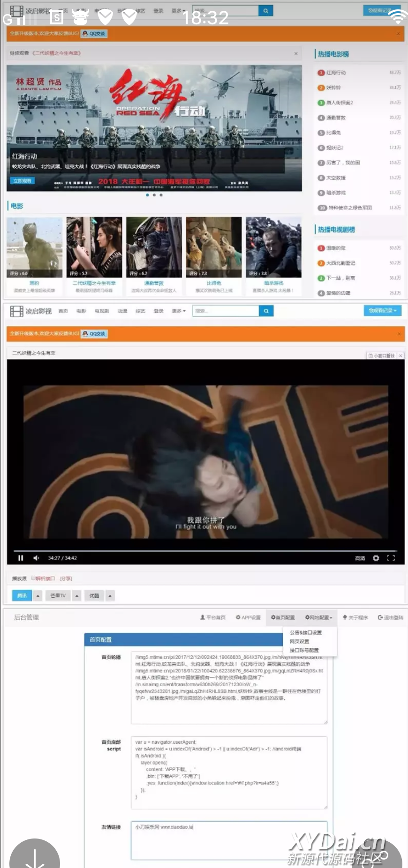
Task: Open 动漫 in the second navbar
Action: 122,311
